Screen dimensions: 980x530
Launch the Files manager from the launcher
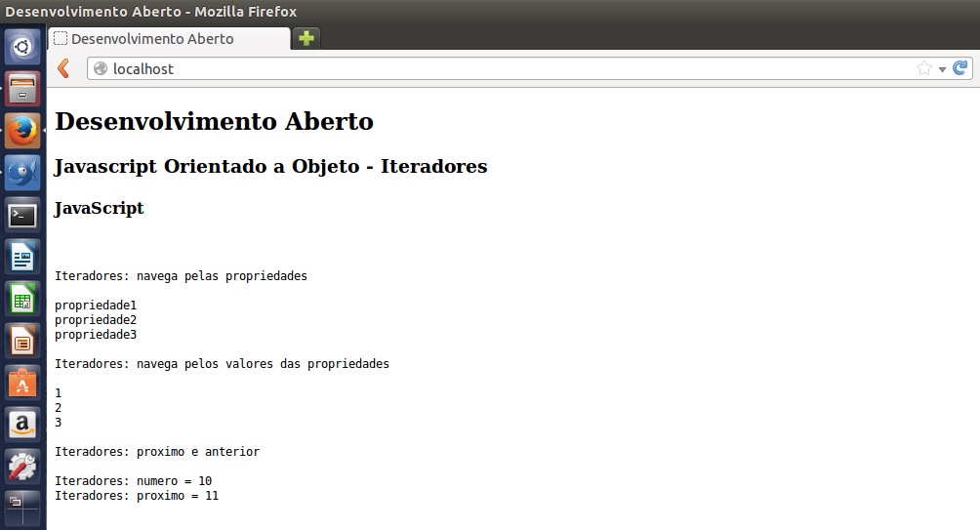click(22, 88)
